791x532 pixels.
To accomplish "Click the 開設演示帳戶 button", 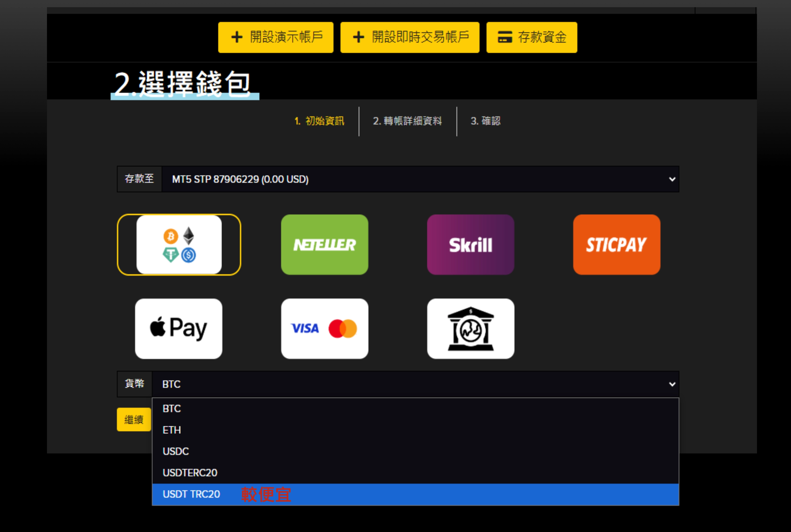I will 276,37.
